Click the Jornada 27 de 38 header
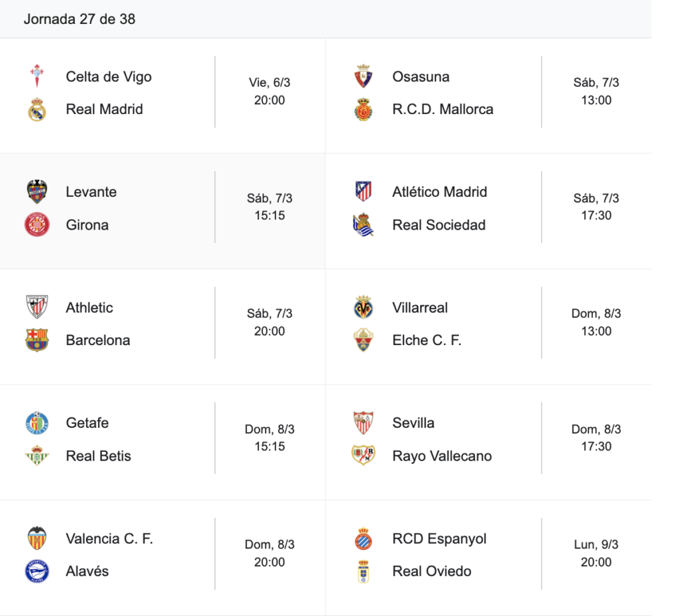This screenshot has width=683, height=616. pos(79,19)
